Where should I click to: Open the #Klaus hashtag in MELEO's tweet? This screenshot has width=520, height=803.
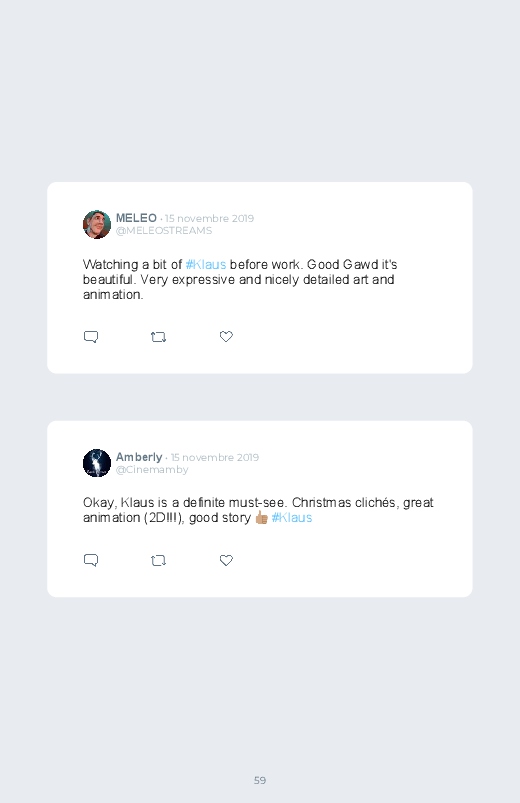pos(205,265)
